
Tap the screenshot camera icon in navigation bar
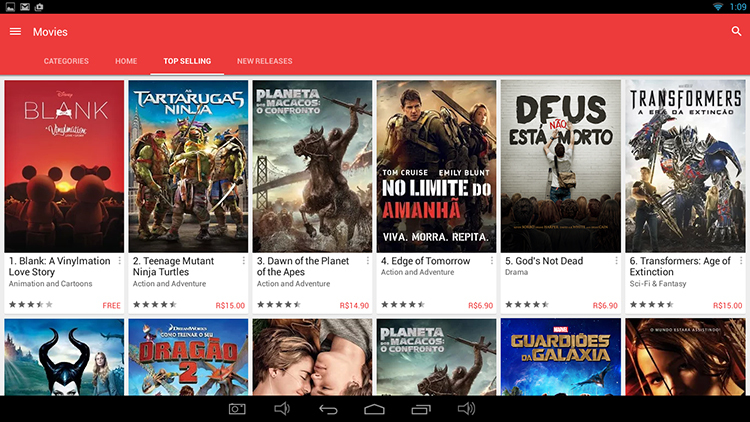(x=237, y=409)
